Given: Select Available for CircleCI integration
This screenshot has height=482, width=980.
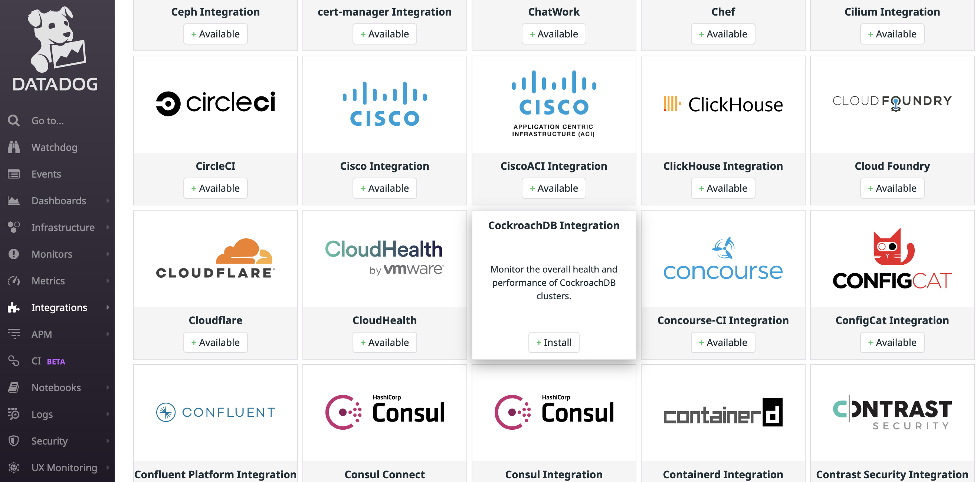Looking at the screenshot, I should (215, 188).
